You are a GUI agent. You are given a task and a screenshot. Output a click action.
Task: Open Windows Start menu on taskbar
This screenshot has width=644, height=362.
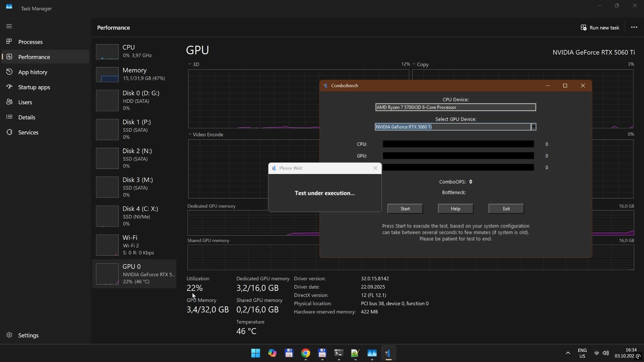coord(255,353)
